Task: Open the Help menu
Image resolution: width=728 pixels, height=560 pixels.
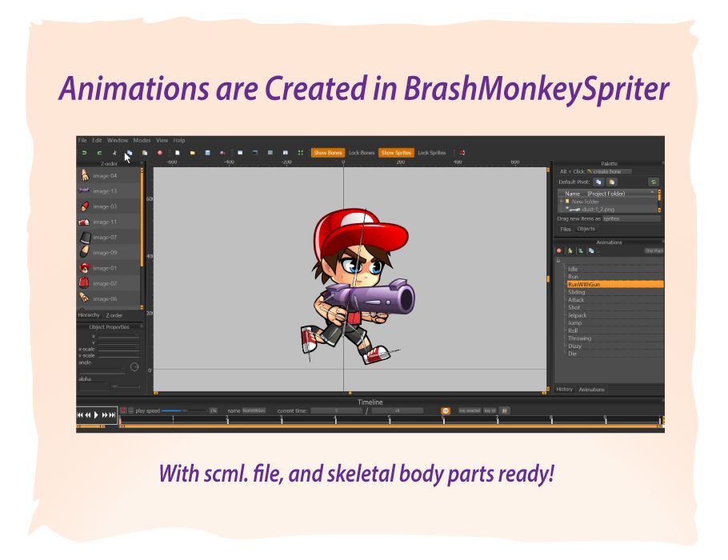Action: click(x=179, y=140)
